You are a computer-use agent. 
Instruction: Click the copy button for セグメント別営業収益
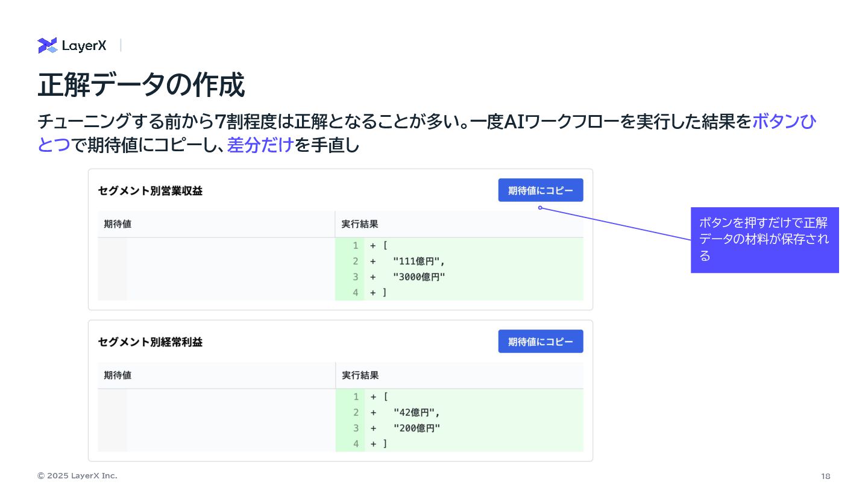click(540, 190)
